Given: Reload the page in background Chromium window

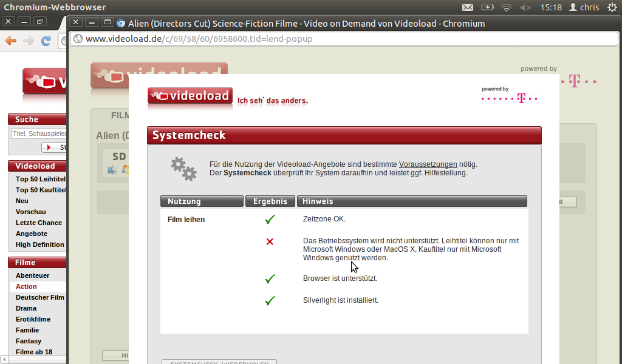Looking at the screenshot, I should point(46,41).
